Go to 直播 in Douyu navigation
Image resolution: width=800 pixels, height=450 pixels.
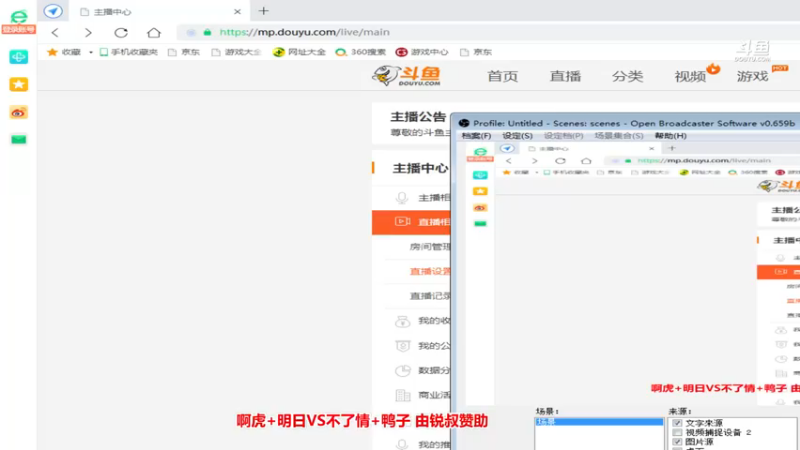click(x=565, y=77)
